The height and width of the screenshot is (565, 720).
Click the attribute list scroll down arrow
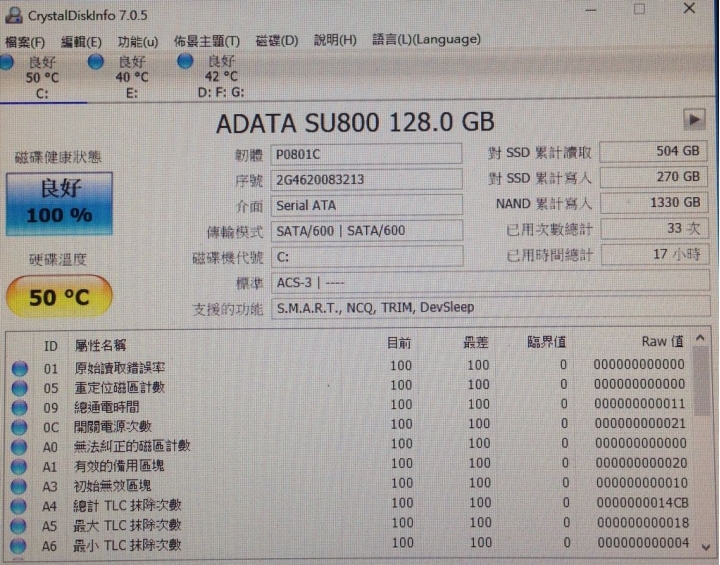point(706,547)
